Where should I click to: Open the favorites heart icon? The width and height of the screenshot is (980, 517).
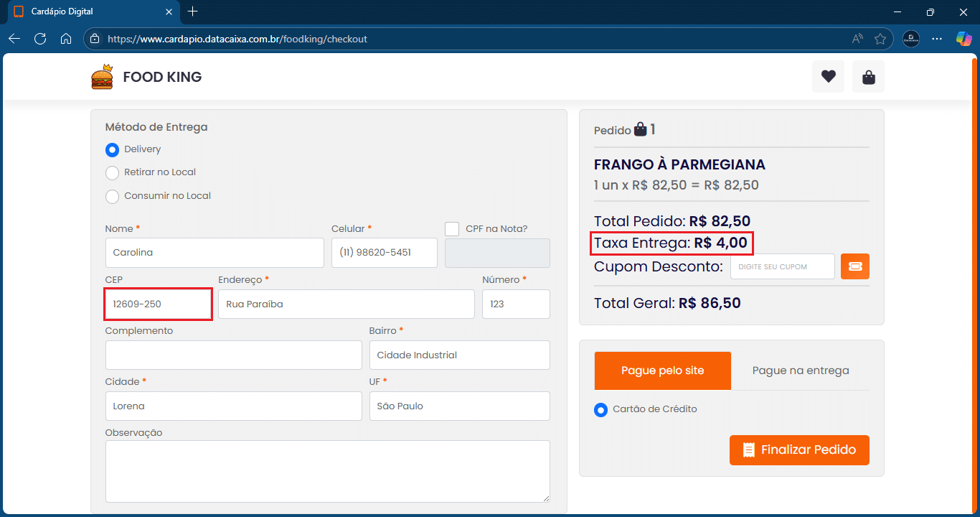pyautogui.click(x=828, y=76)
